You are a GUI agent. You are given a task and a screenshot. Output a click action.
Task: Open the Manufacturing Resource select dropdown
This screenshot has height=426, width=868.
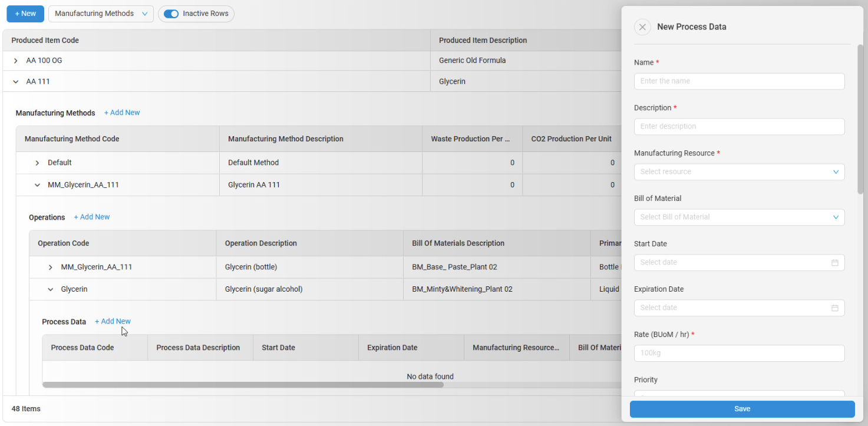[739, 172]
